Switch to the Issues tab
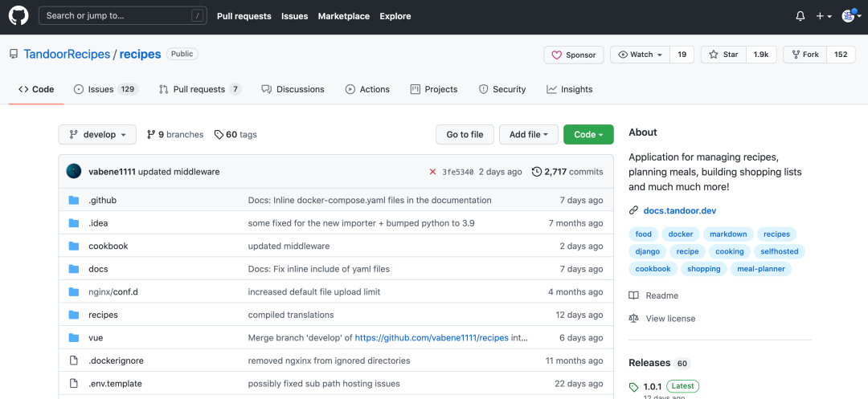This screenshot has height=399, width=868. 106,89
